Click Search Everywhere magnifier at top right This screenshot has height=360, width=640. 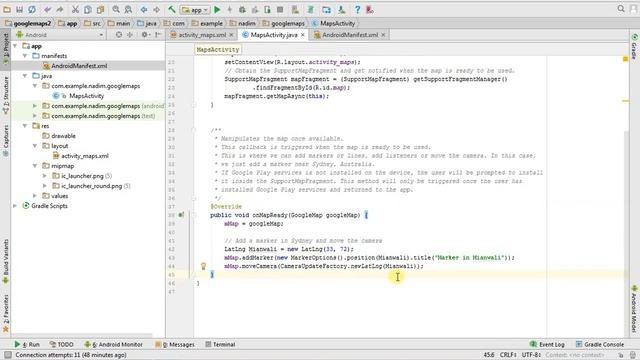pos(621,9)
